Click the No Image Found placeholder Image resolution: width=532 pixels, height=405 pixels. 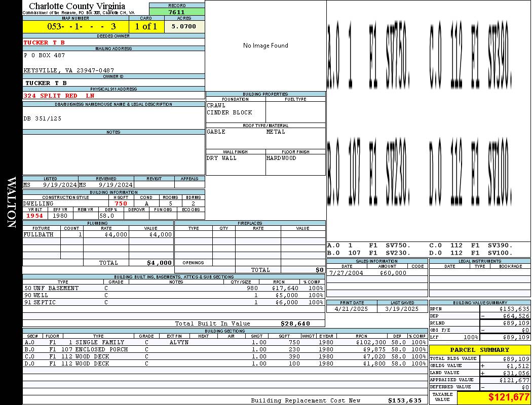pos(265,46)
